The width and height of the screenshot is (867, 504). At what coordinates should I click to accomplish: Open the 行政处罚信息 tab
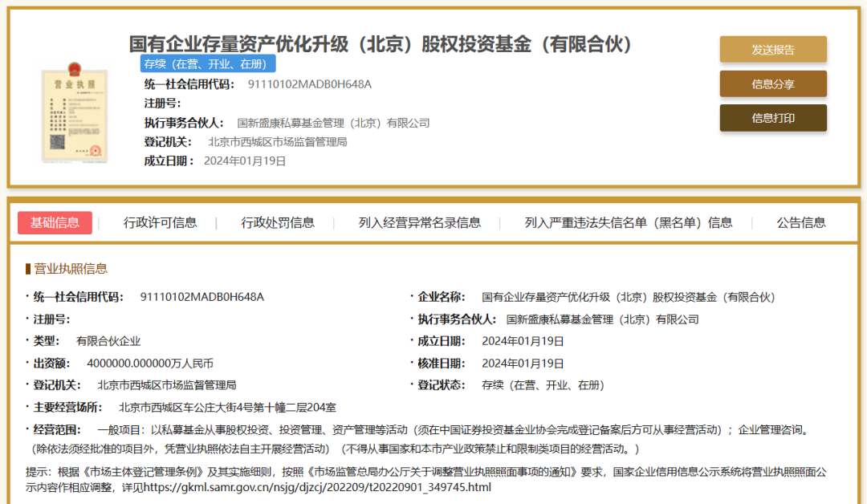(278, 223)
